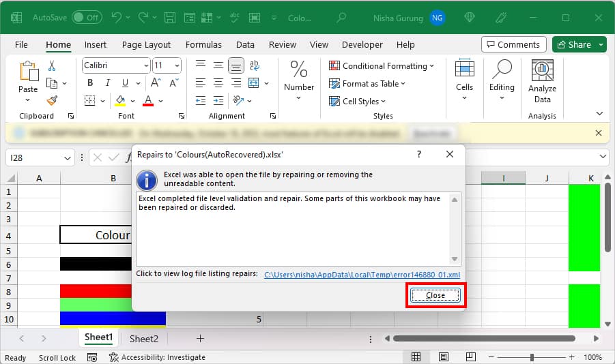Open the search magnifier in title bar

point(341,18)
